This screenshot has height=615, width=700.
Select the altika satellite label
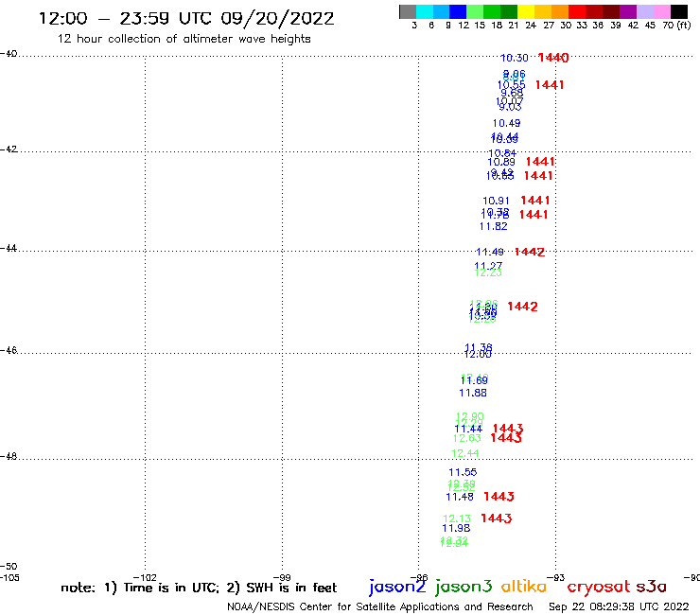point(524,587)
